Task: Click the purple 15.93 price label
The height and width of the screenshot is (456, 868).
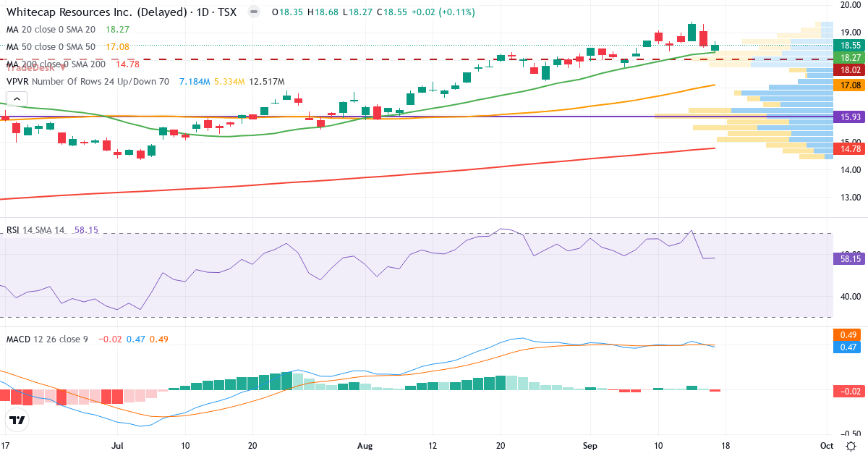Action: coord(848,117)
